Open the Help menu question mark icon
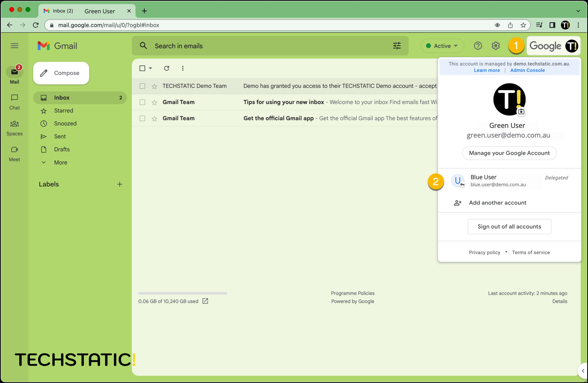588x383 pixels. point(478,46)
